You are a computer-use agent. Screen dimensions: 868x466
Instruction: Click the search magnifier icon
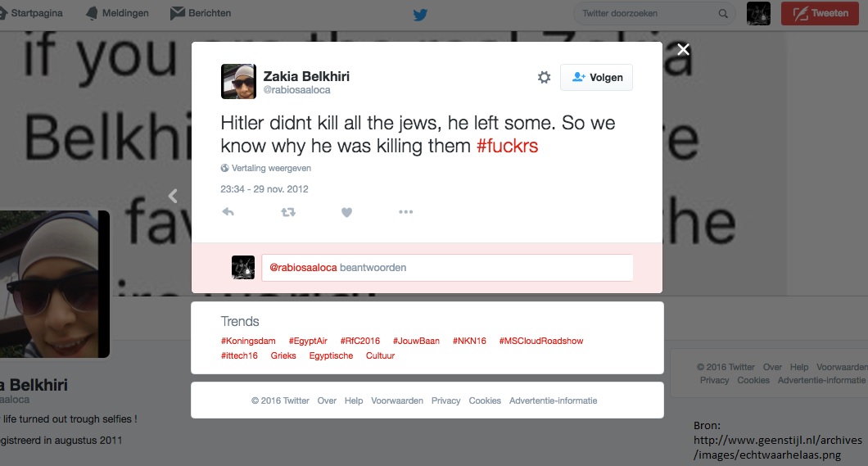[x=723, y=14]
